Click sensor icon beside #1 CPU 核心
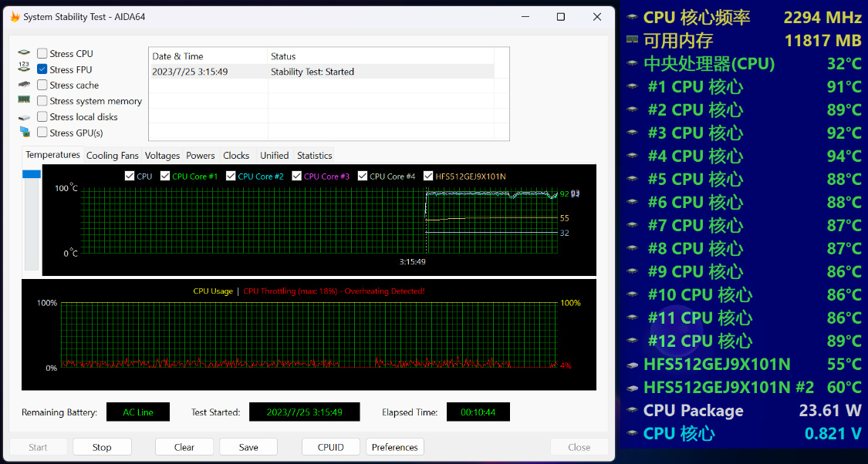Screen dimensions: 868x464 pos(632,87)
